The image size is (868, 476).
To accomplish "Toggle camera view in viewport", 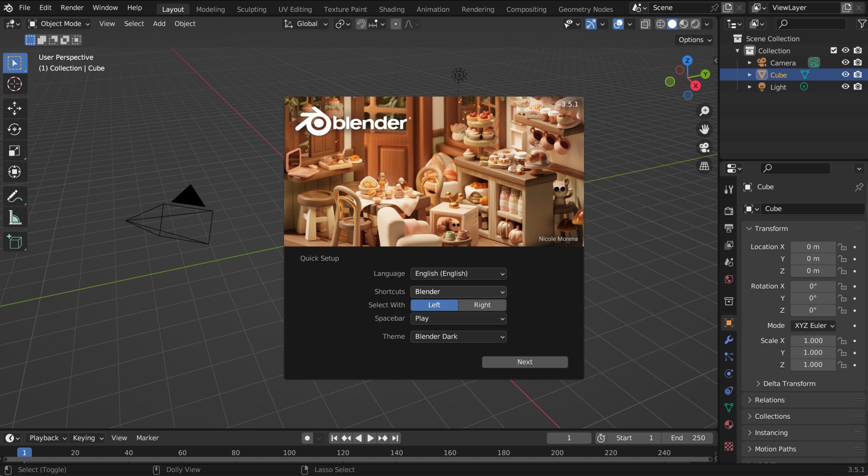I will (704, 148).
